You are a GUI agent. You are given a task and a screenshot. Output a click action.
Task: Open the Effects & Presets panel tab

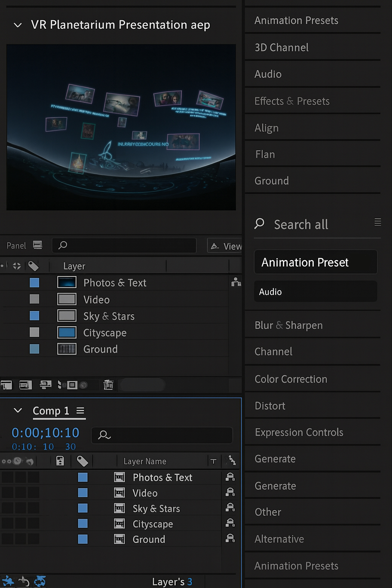coord(292,101)
